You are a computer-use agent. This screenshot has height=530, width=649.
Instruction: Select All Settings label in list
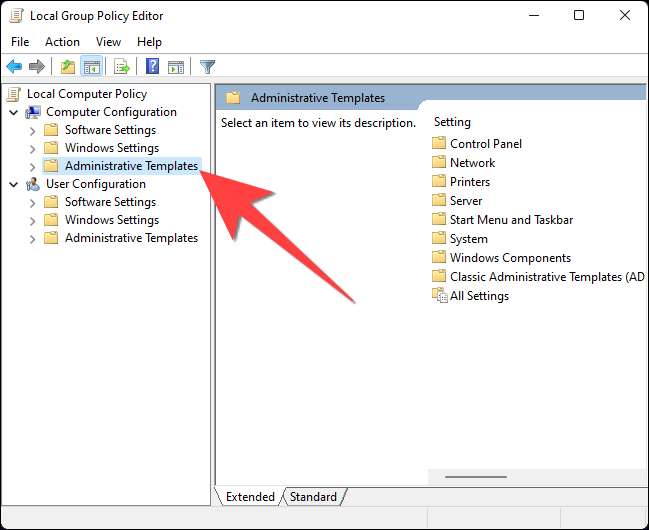(x=479, y=296)
